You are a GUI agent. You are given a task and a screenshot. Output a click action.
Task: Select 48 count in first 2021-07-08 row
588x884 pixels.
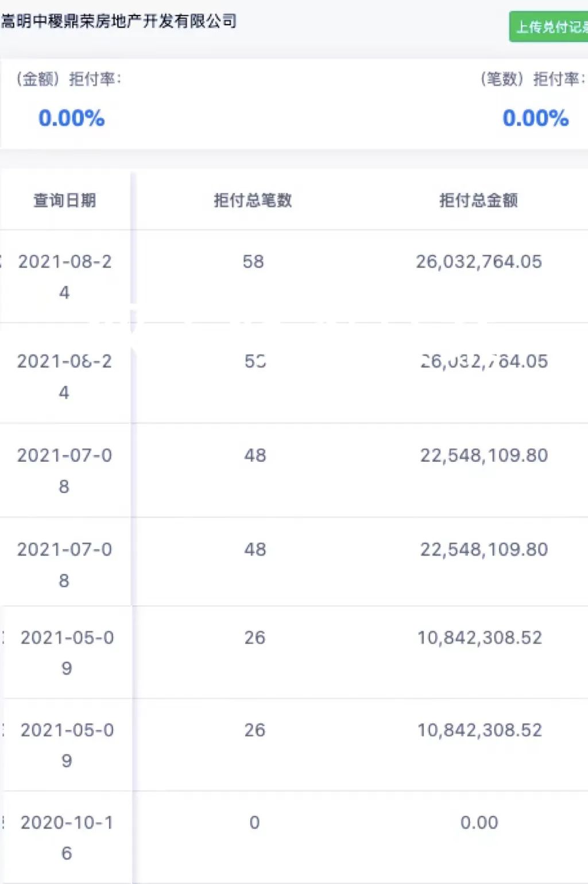point(255,455)
